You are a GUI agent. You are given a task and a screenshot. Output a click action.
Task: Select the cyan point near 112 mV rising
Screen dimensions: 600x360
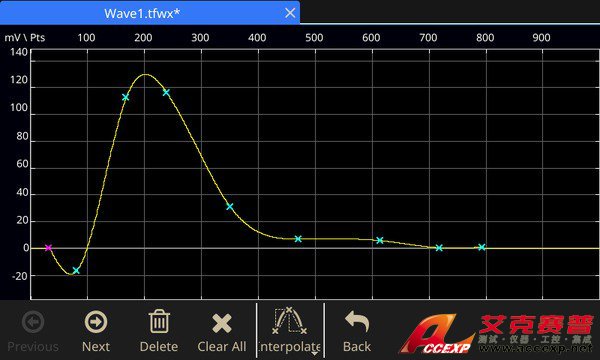(126, 98)
